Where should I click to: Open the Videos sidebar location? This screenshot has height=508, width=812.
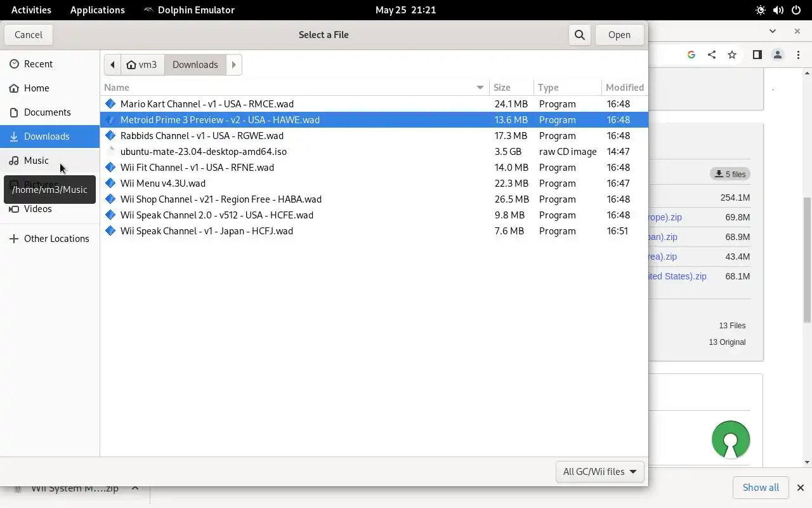tap(49, 209)
